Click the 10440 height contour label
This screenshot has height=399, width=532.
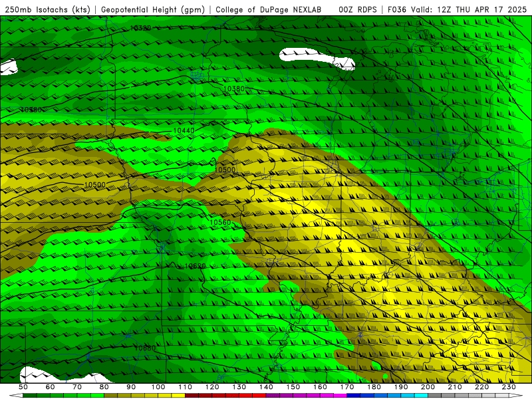[184, 130]
